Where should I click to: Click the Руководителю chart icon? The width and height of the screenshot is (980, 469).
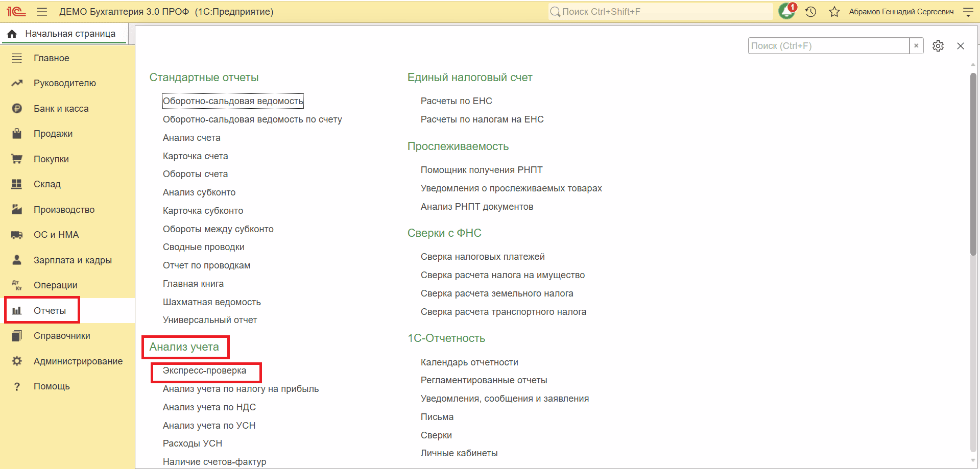pyautogui.click(x=17, y=83)
